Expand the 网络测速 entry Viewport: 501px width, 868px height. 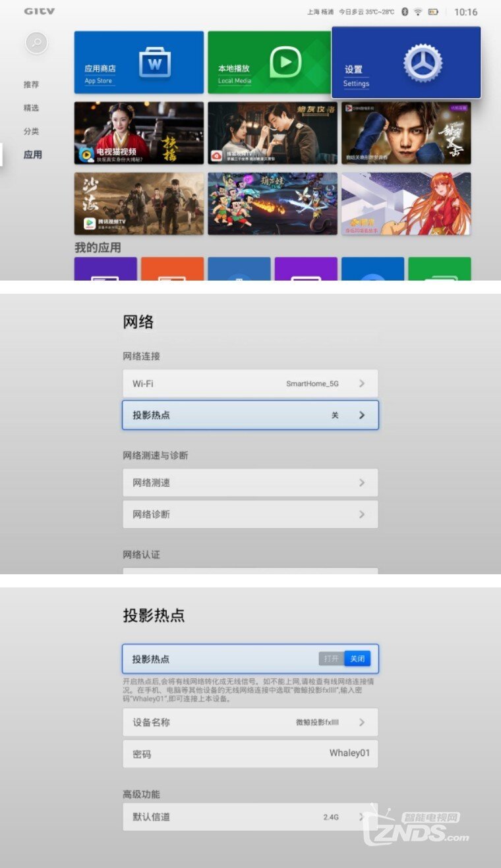pyautogui.click(x=250, y=483)
